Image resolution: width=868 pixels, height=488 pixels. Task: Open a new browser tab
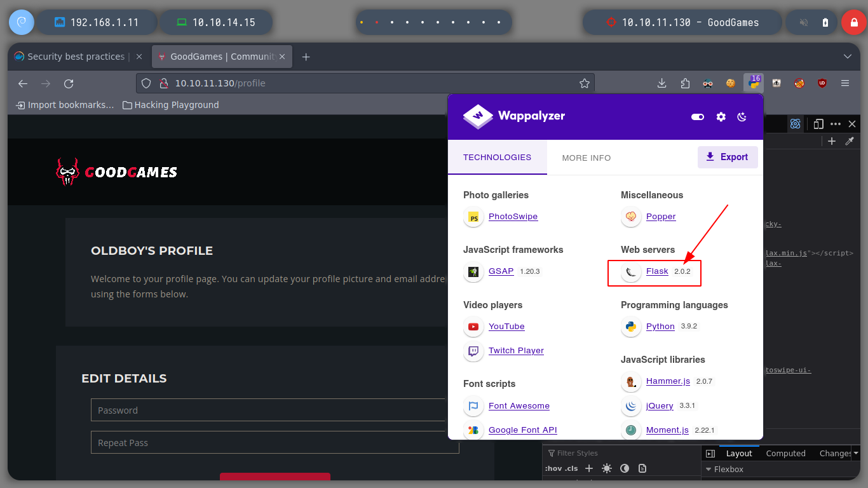coord(306,57)
